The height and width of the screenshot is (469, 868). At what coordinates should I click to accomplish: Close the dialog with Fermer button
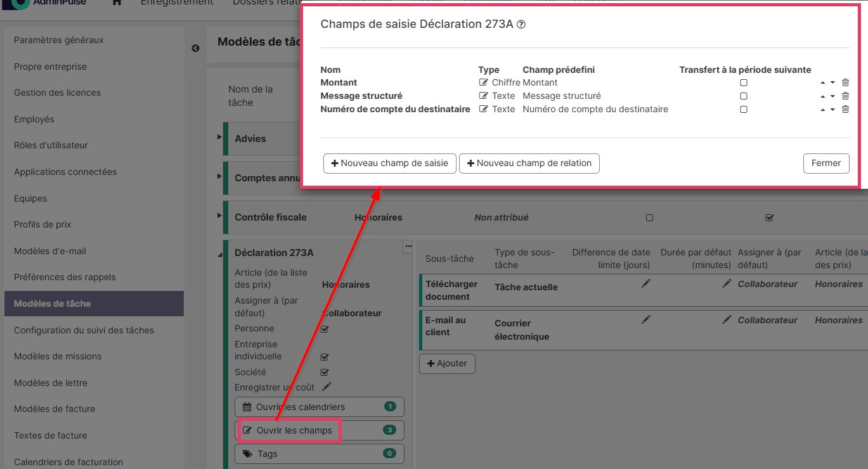click(826, 163)
